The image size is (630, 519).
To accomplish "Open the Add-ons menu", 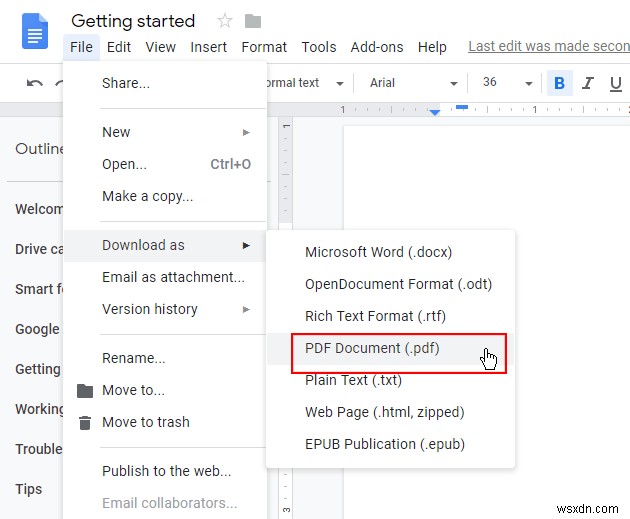I will (x=377, y=47).
